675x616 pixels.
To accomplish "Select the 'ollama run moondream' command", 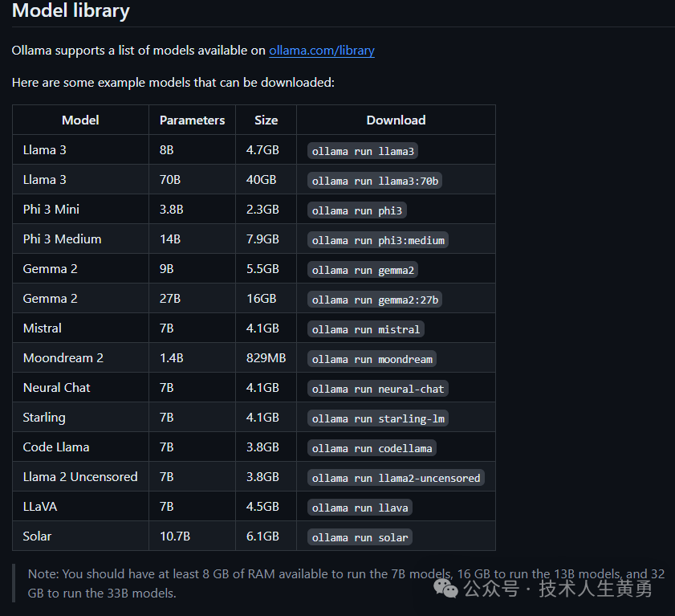I will tap(372, 359).
